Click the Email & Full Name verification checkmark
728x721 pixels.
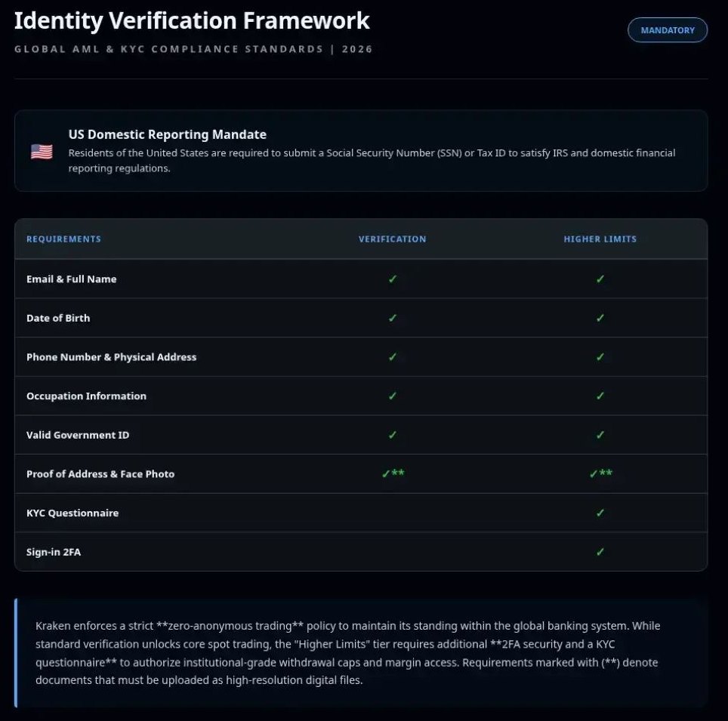(392, 279)
